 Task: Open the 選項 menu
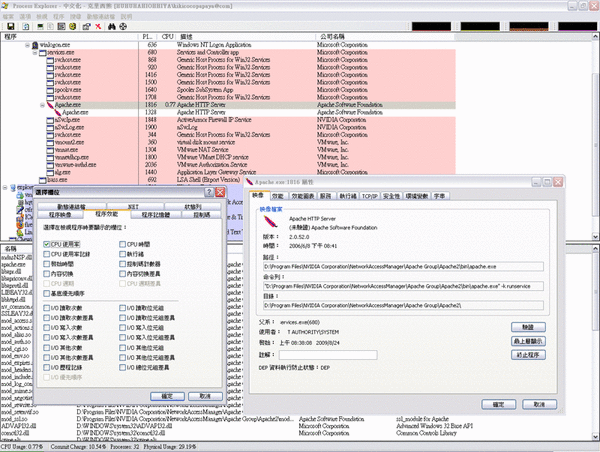coord(25,16)
